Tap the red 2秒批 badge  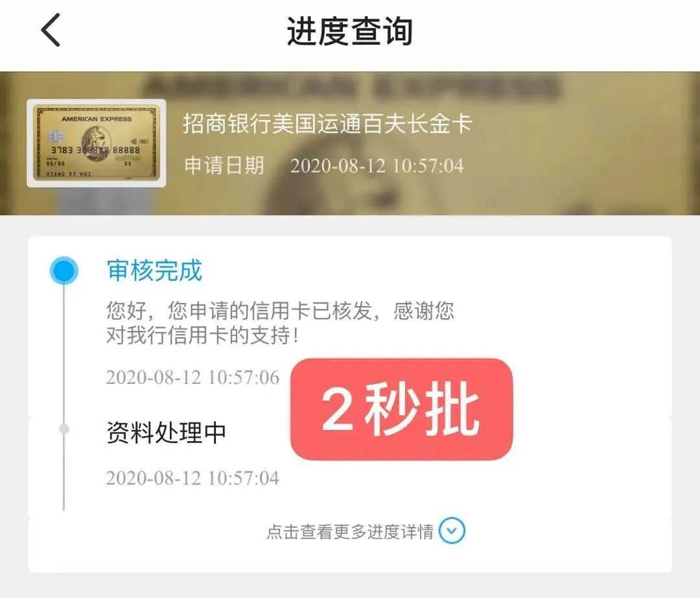(x=401, y=409)
